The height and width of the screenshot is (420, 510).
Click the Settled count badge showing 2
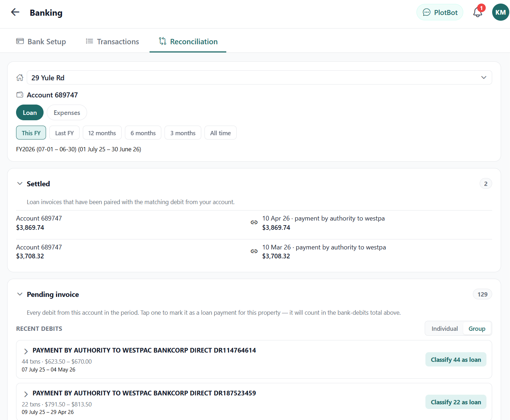pyautogui.click(x=486, y=183)
